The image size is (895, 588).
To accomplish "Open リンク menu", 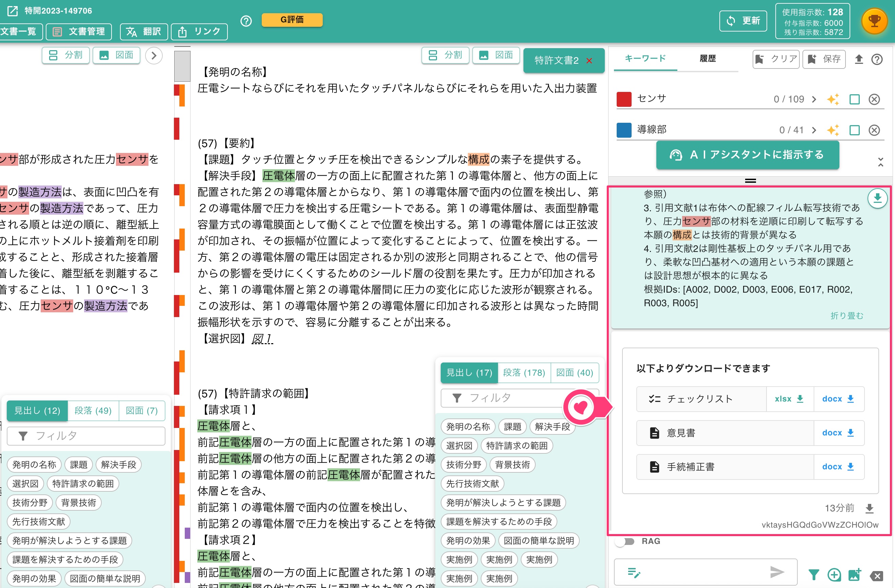I will point(199,32).
